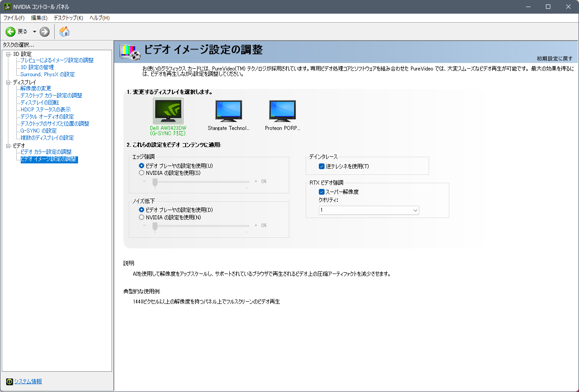Select the Stargate Technol... display icon
This screenshot has height=392, width=579.
tap(228, 110)
